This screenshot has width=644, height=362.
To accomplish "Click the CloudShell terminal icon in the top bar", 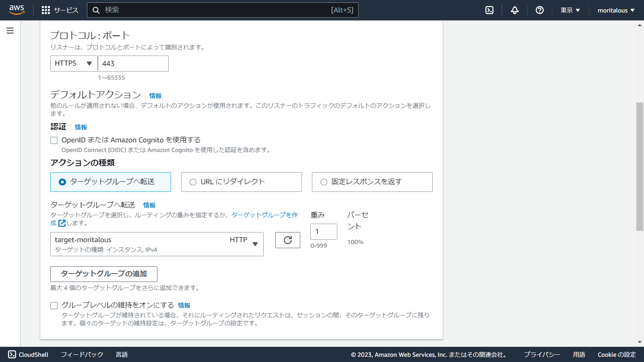I will 488,10.
